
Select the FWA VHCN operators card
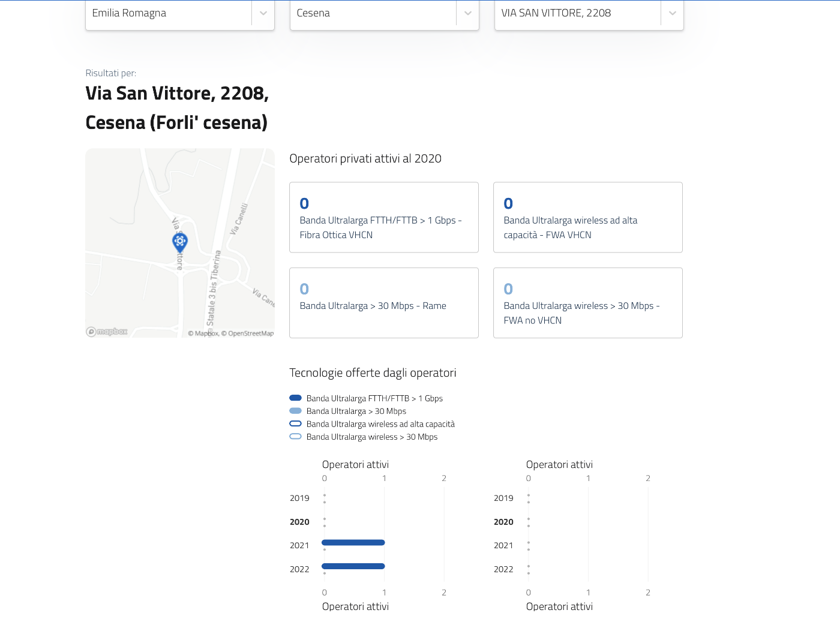[x=587, y=217]
